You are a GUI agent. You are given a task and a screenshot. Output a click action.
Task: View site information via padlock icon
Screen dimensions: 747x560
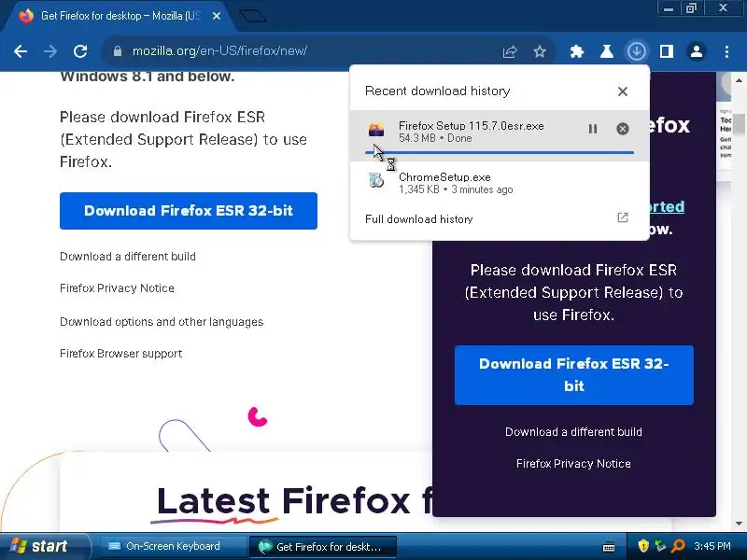pyautogui.click(x=118, y=51)
